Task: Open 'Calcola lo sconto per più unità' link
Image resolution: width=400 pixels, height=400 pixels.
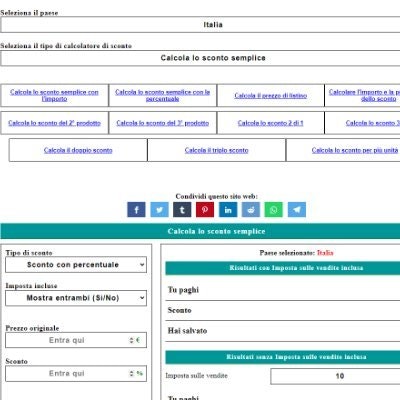Action: pos(355,150)
